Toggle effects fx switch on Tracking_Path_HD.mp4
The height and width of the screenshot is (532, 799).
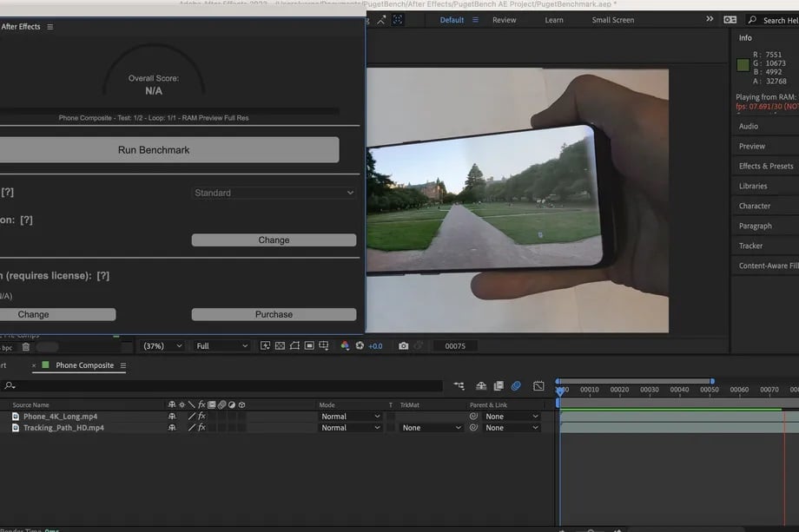201,428
